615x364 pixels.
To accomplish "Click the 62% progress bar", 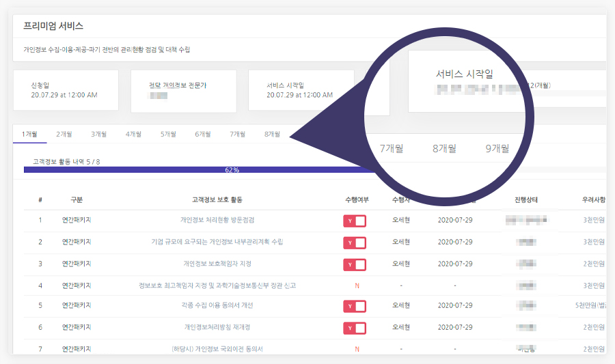I will point(198,169).
